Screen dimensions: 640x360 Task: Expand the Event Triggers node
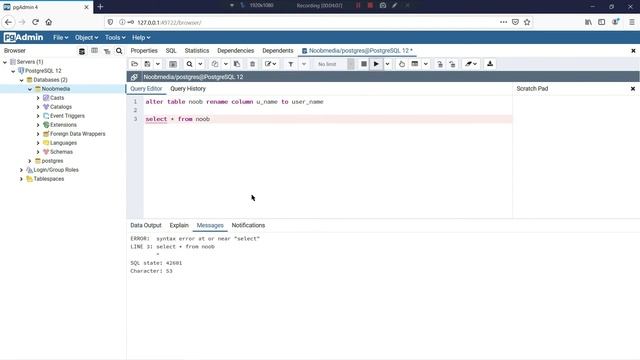pyautogui.click(x=38, y=116)
